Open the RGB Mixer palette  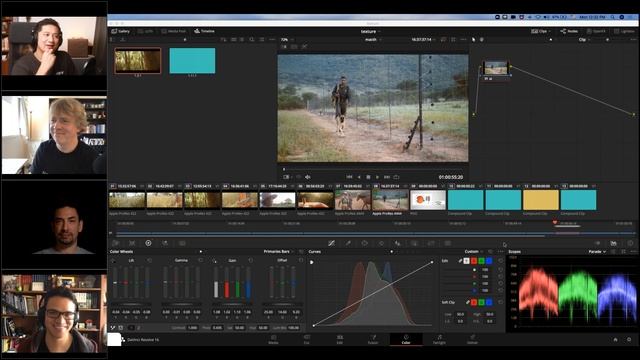click(165, 243)
